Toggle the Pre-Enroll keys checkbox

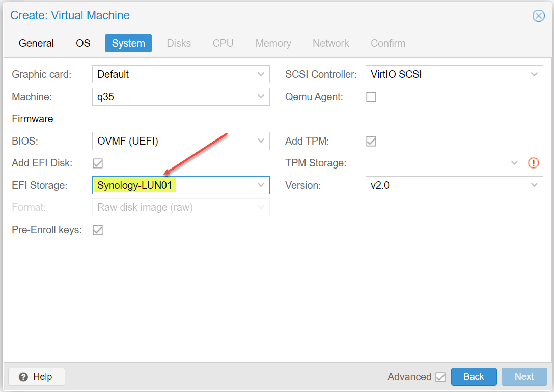98,230
